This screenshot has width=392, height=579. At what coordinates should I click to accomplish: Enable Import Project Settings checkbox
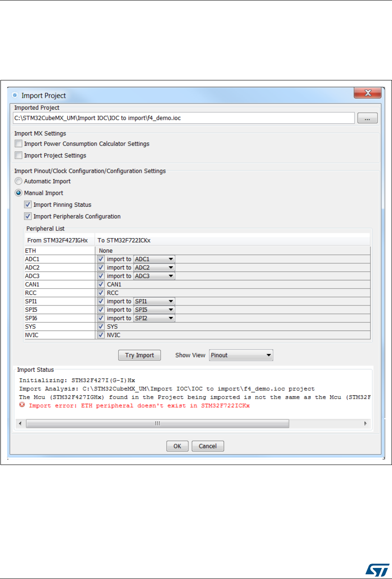click(x=19, y=155)
